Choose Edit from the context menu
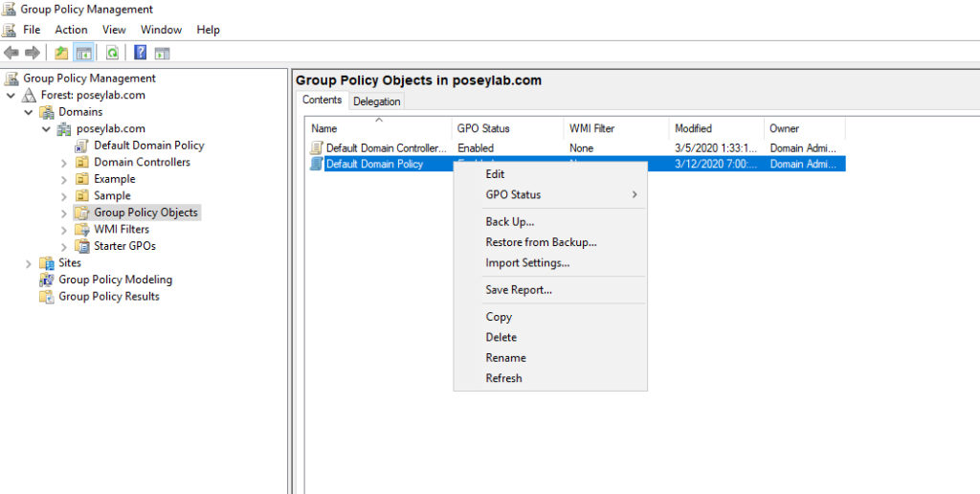Viewport: 980px width, 494px height. coord(550,174)
